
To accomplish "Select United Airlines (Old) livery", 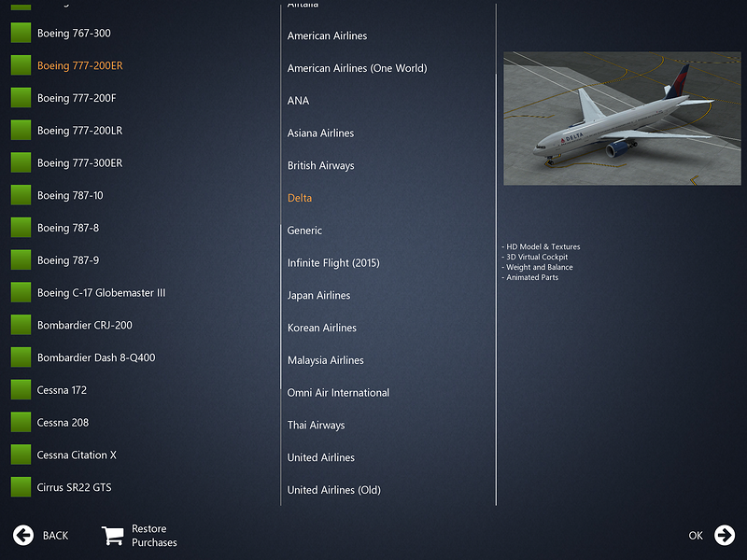I will (x=334, y=489).
